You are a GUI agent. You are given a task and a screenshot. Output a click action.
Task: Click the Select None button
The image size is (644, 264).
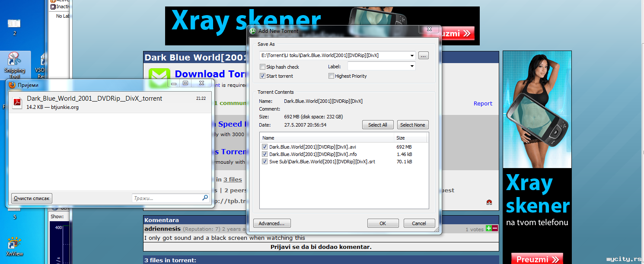click(413, 125)
